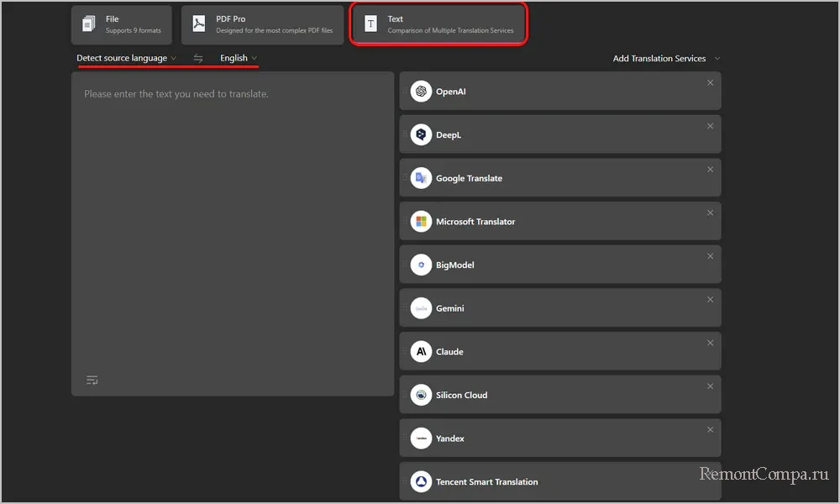Click the Silicon Cloud logo icon
The width and height of the screenshot is (840, 504).
point(421,395)
